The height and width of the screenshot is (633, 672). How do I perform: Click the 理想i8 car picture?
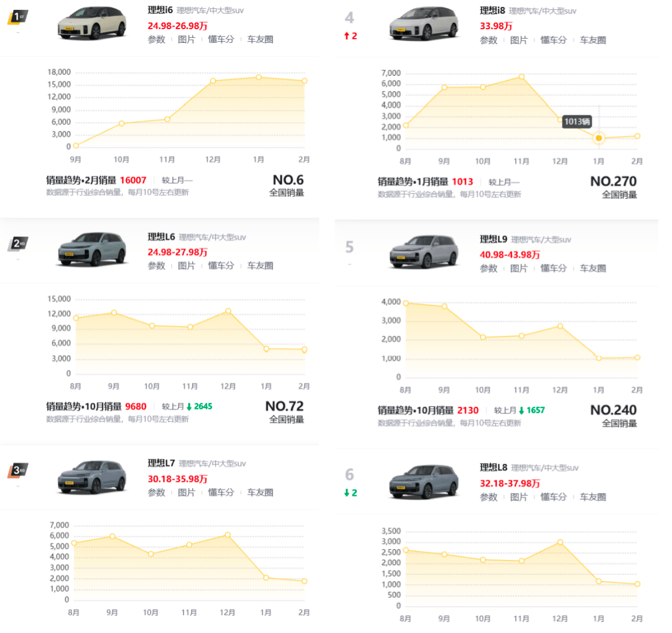pos(424,23)
